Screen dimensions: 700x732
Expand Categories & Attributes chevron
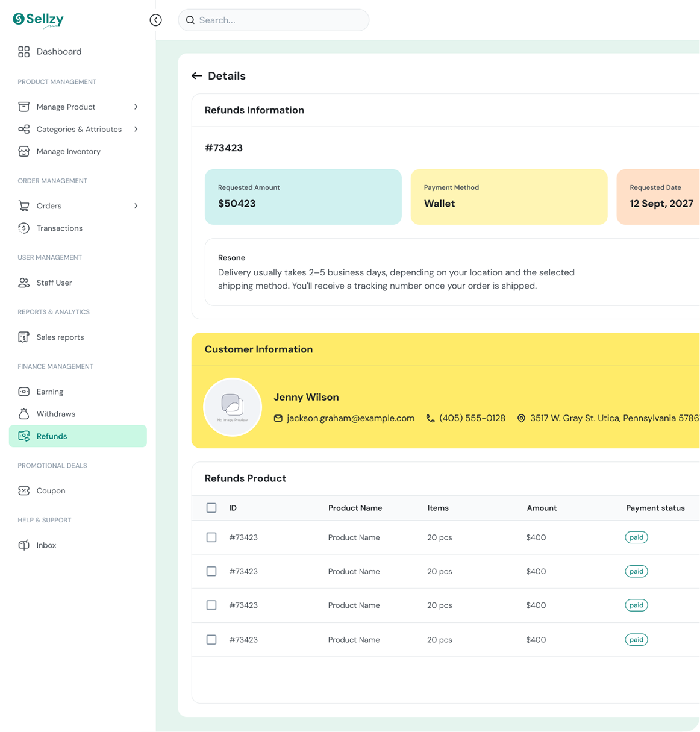136,129
